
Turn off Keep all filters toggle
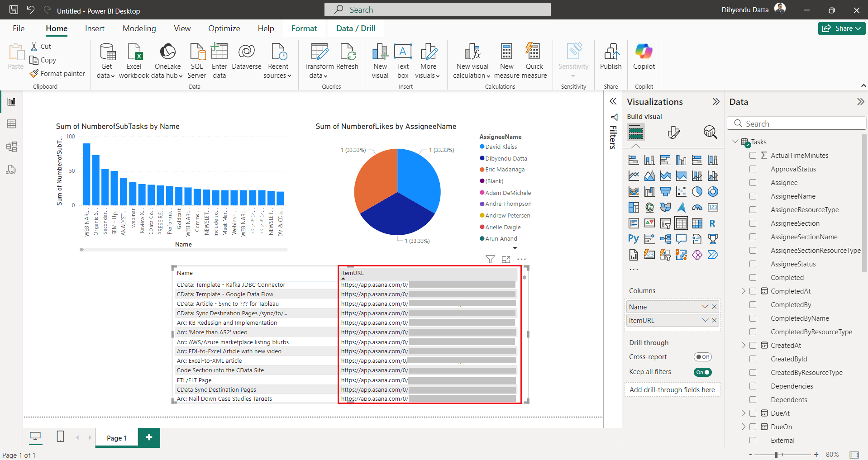(702, 372)
